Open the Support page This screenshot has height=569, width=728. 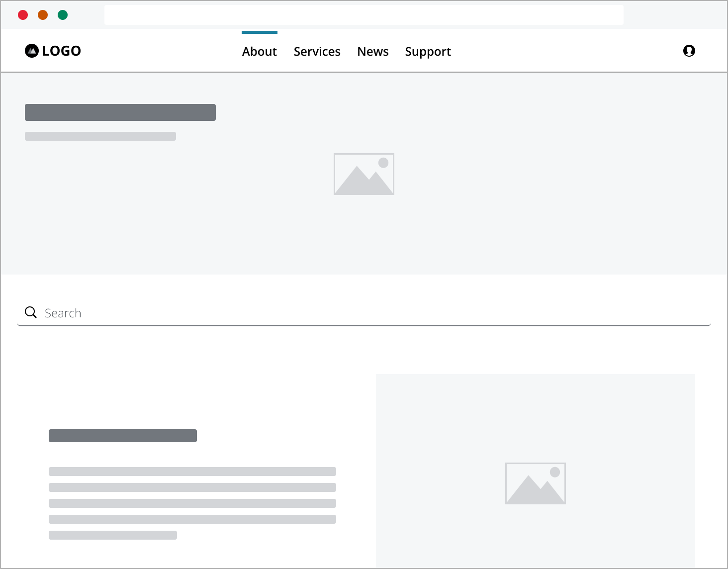click(428, 51)
